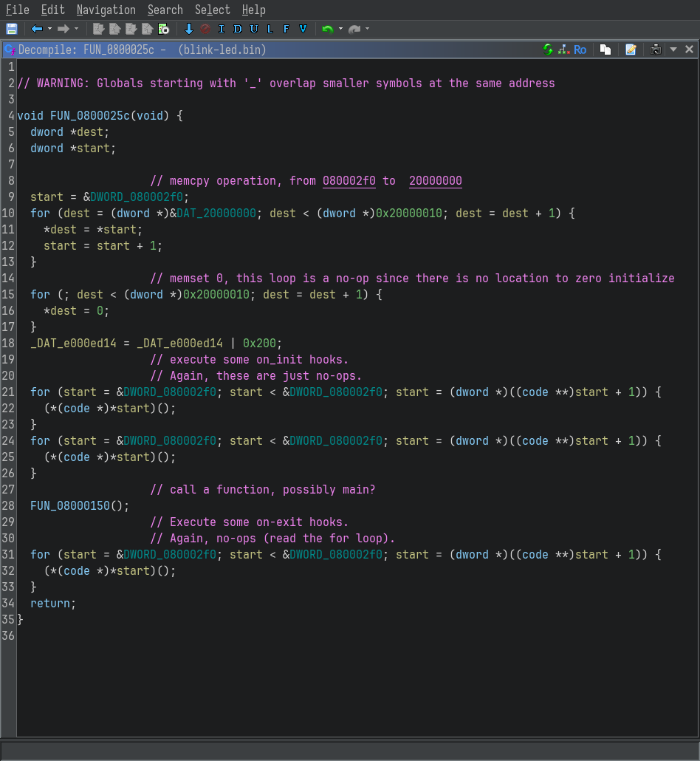Toggle navigation to Function with 'F'

(286, 29)
